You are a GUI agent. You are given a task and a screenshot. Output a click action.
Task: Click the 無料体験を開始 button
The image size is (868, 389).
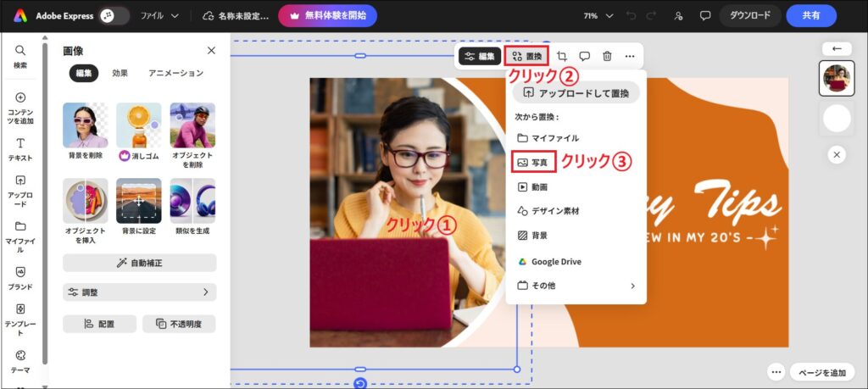327,15
